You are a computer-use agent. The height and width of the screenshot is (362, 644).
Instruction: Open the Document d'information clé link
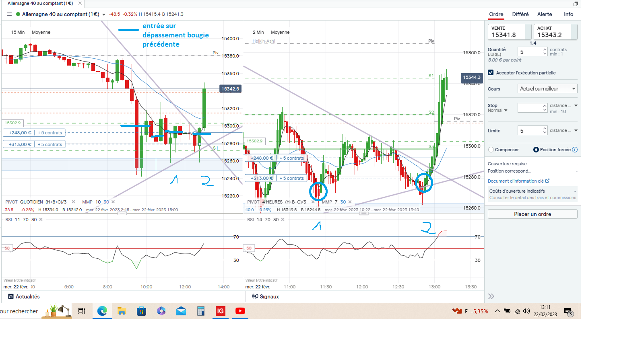518,181
